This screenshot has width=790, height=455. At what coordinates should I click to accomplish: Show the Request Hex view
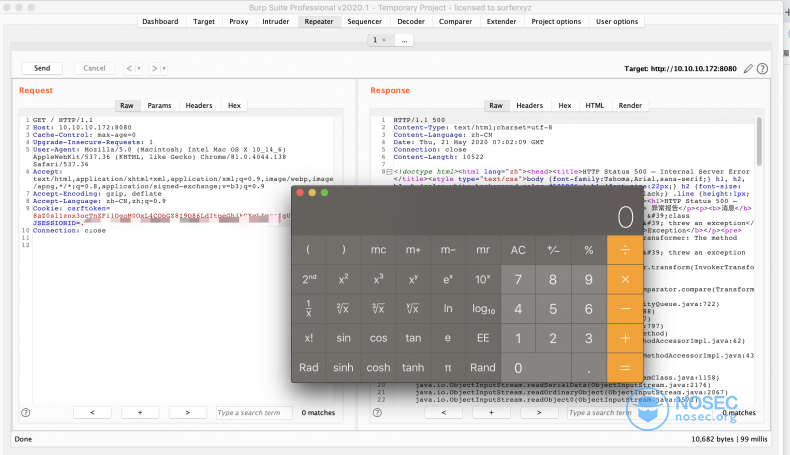coord(234,105)
